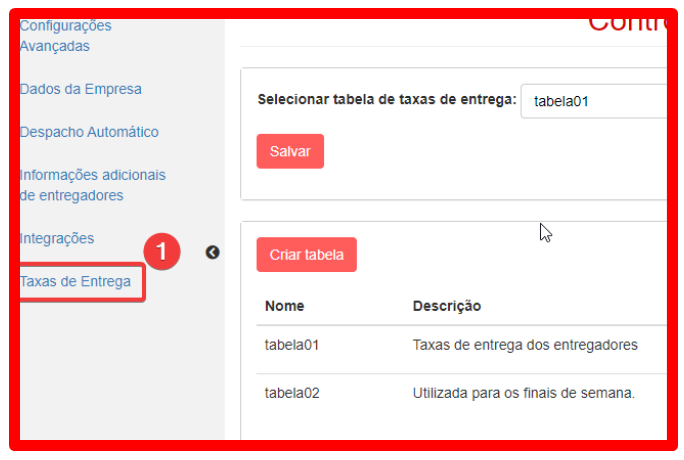Go to Dados da Empresa
Screen dimensions: 684x460
coord(81,89)
